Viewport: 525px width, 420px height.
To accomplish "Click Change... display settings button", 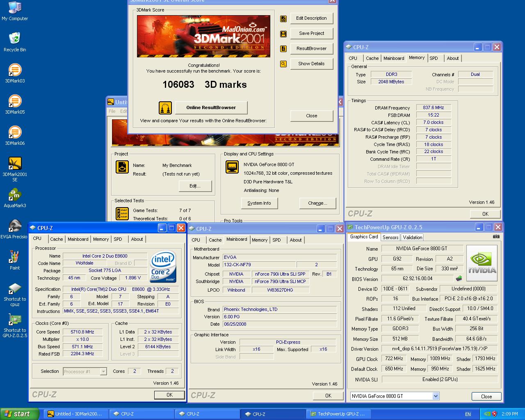I will (318, 203).
